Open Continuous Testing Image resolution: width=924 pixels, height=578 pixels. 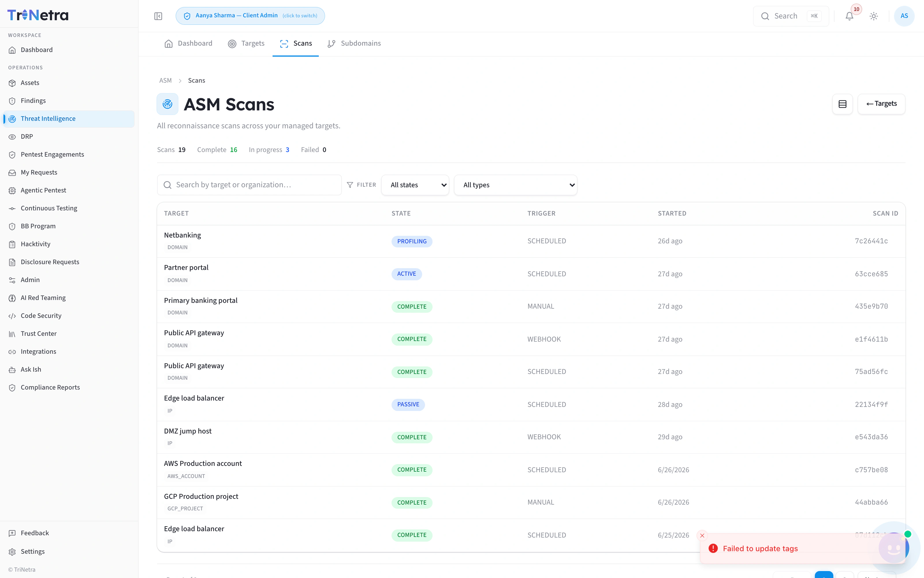click(69, 208)
